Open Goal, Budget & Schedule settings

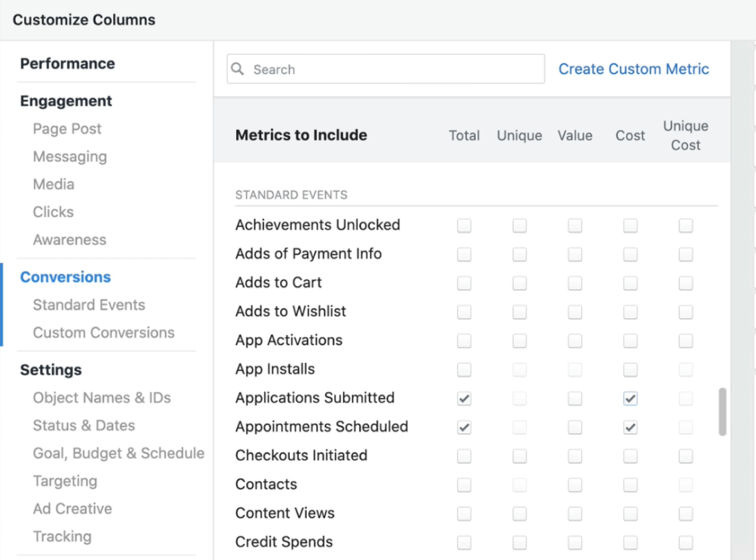[119, 453]
